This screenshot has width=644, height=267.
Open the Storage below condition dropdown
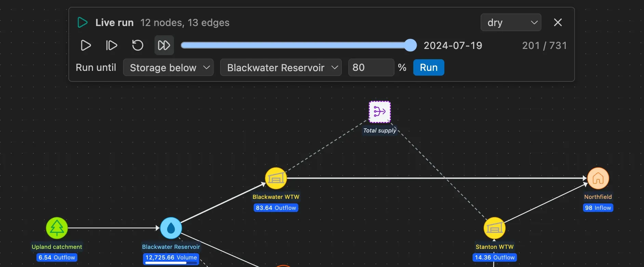click(168, 67)
